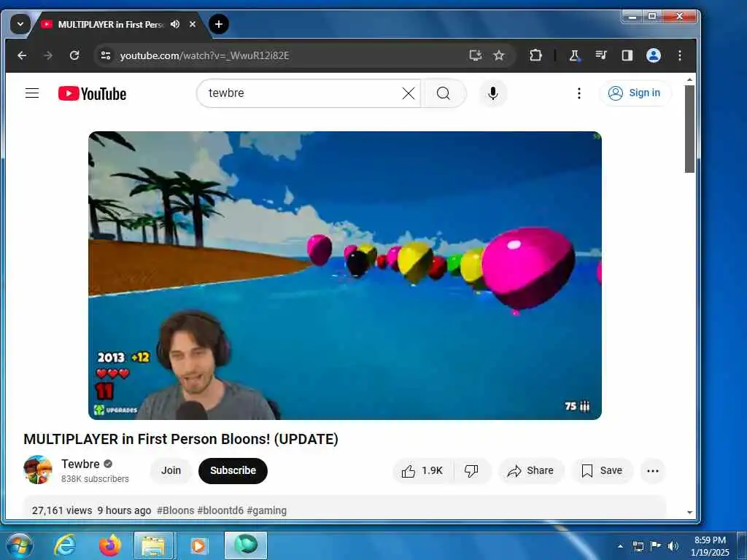
Task: Open Chrome Labs flask icon
Action: pyautogui.click(x=575, y=55)
